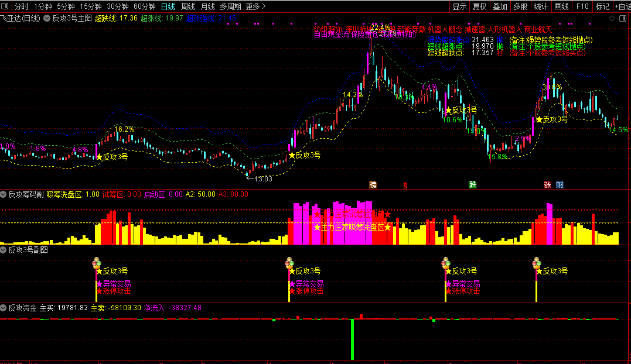Click the red $ marker icon

[405, 185]
